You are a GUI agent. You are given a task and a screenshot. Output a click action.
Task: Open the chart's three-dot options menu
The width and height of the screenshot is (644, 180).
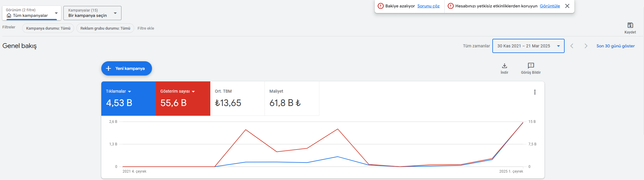[535, 92]
